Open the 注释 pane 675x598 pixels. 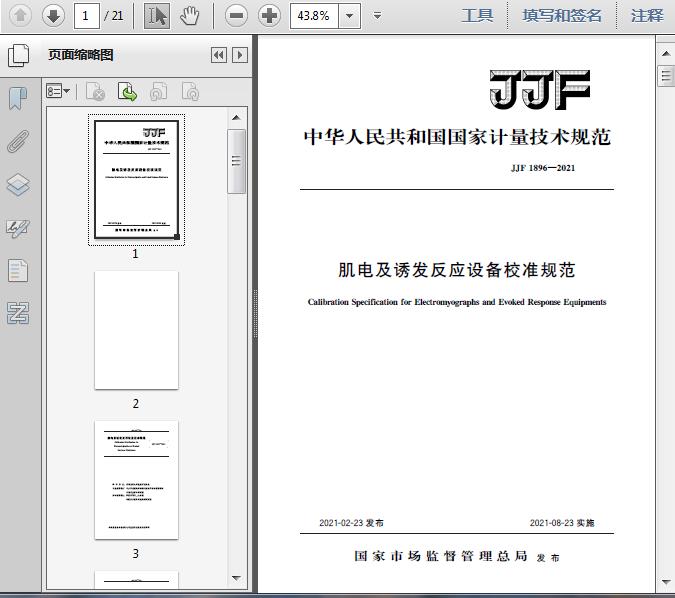647,15
